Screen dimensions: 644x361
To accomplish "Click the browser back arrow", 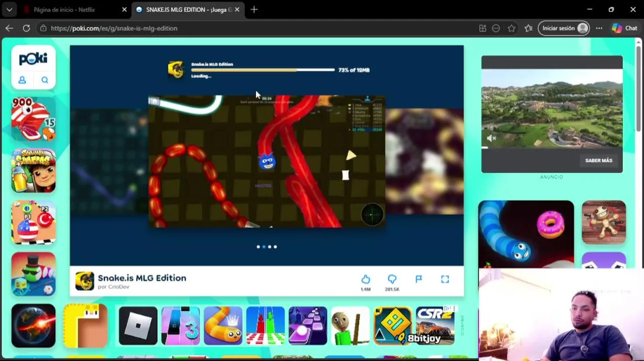I will [9, 28].
